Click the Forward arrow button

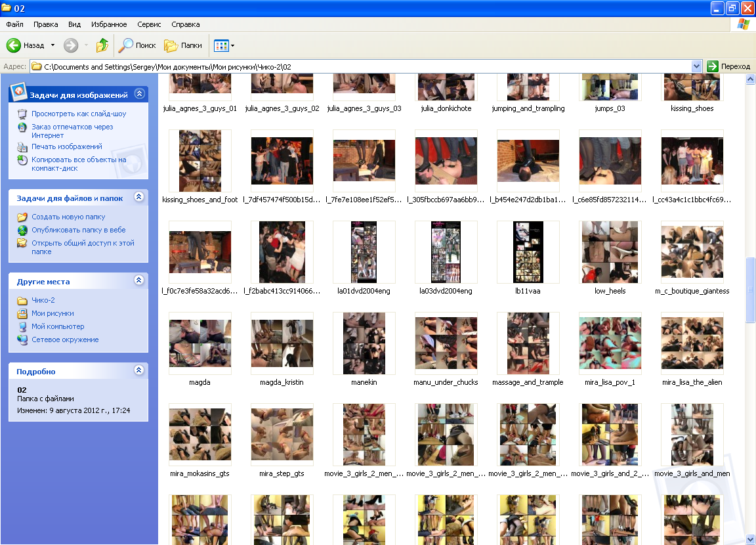click(71, 45)
